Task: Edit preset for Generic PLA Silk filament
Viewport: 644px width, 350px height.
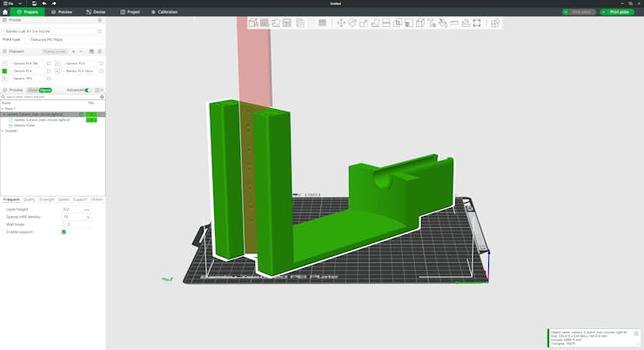Action: pyautogui.click(x=49, y=64)
